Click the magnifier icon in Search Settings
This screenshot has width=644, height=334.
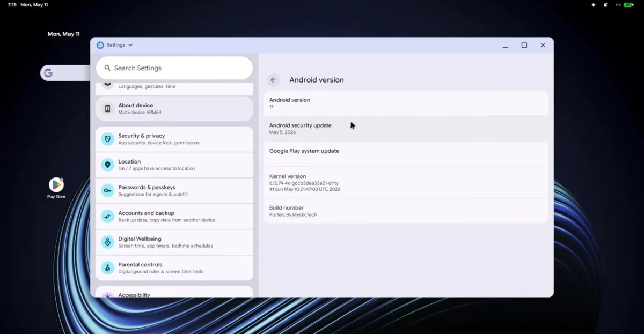(x=107, y=68)
